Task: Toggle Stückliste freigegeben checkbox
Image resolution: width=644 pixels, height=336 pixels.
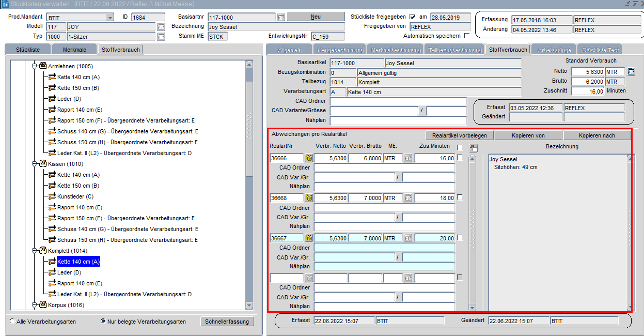Action: coord(412,17)
